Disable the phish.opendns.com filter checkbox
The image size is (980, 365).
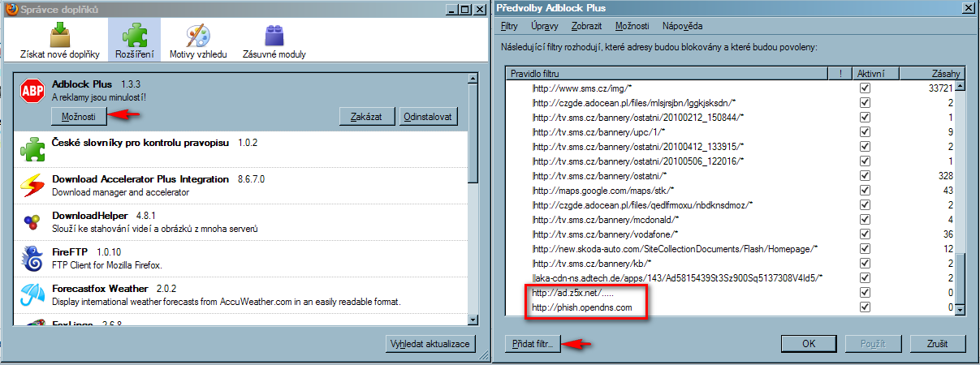[865, 307]
